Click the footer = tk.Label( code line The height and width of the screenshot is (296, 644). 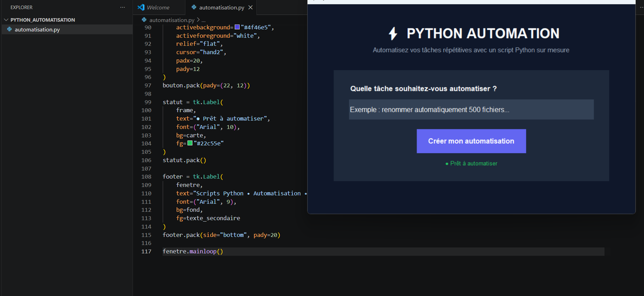click(193, 177)
